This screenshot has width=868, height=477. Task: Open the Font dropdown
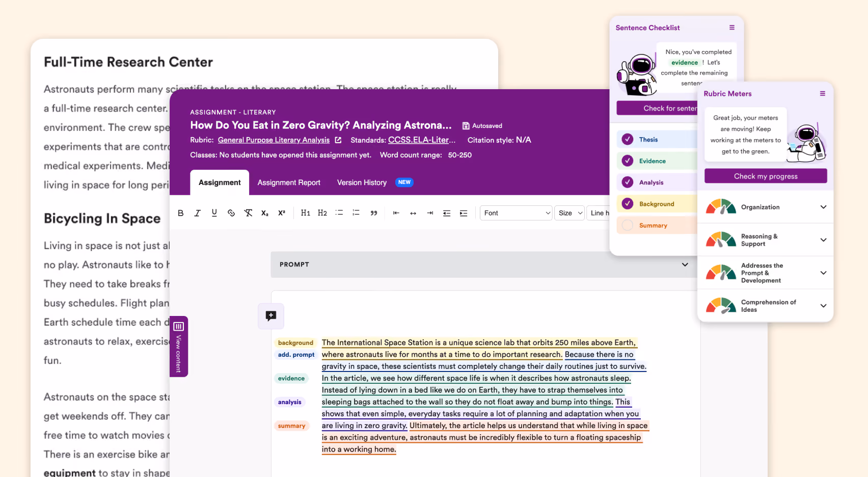click(516, 213)
